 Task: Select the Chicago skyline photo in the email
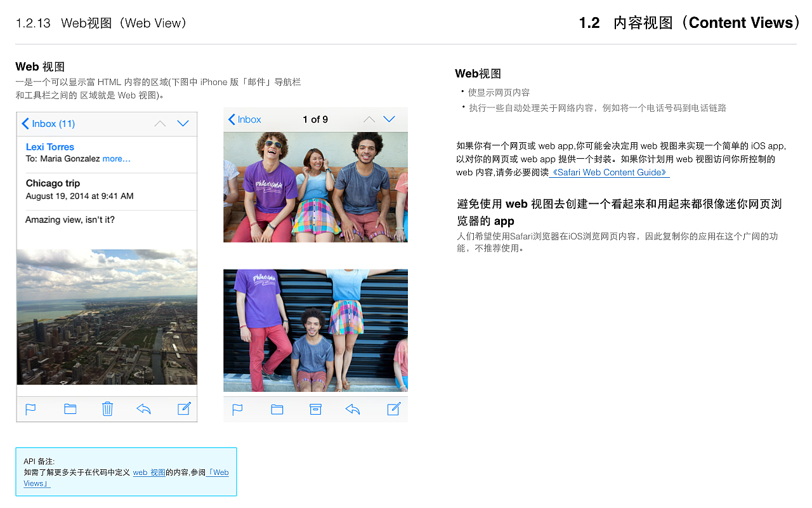[107, 317]
